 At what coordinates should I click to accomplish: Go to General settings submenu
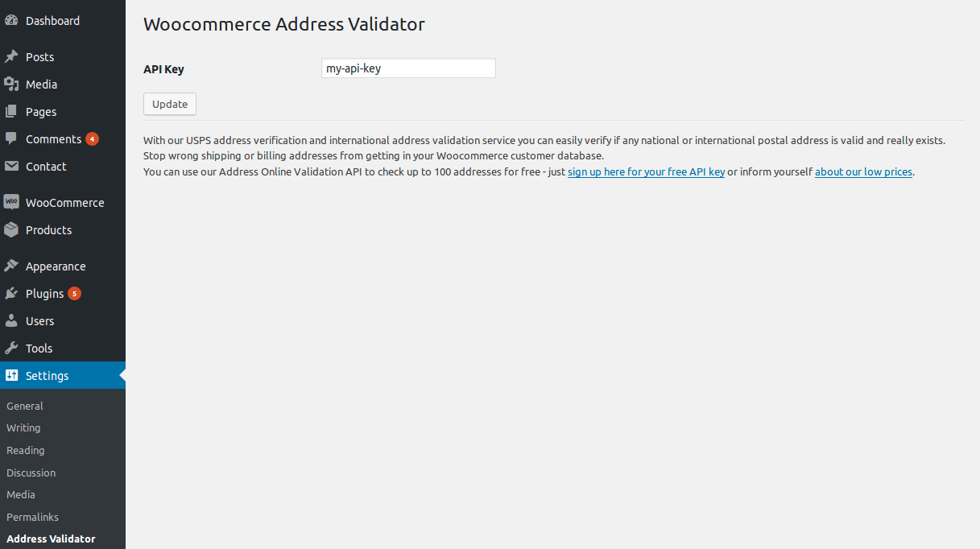pos(25,407)
